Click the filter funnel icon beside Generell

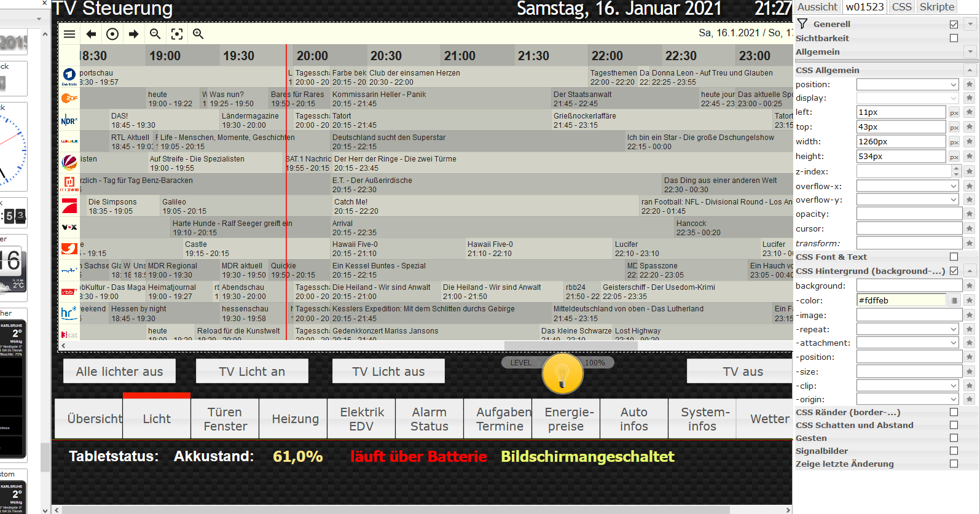(x=802, y=24)
